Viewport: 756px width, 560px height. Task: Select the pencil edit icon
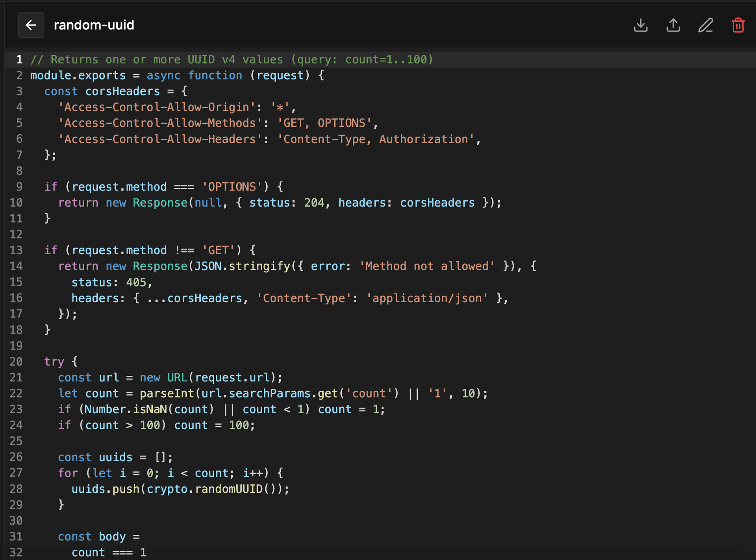[x=706, y=25]
